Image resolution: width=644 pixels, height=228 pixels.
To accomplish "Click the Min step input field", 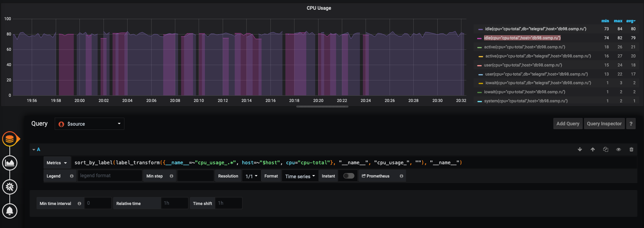I will coord(195,176).
